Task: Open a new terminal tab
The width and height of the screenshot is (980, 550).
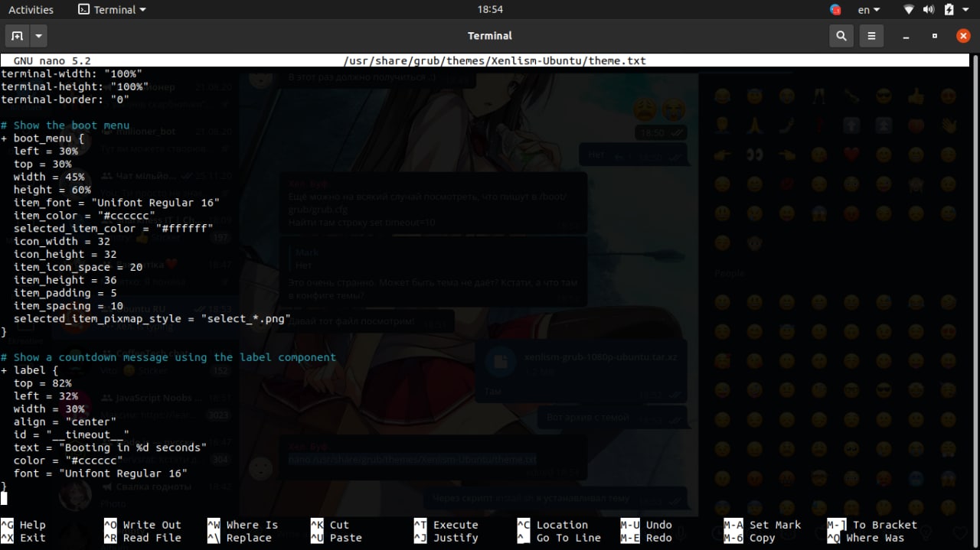Action: pyautogui.click(x=18, y=36)
